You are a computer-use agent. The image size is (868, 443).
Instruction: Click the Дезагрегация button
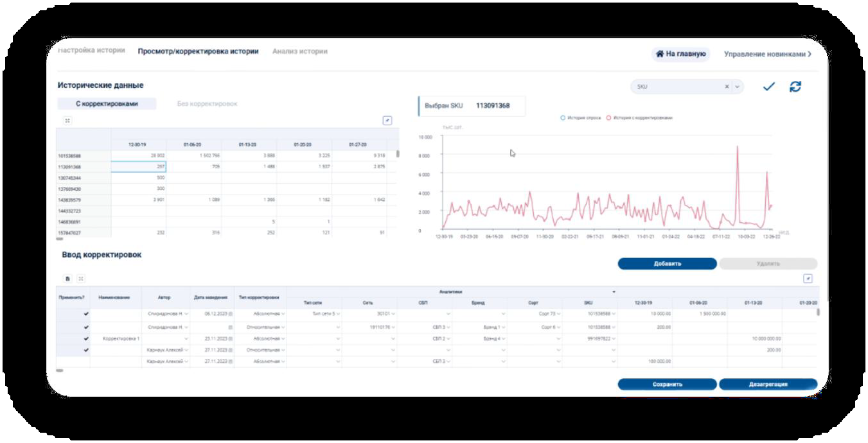coord(768,385)
